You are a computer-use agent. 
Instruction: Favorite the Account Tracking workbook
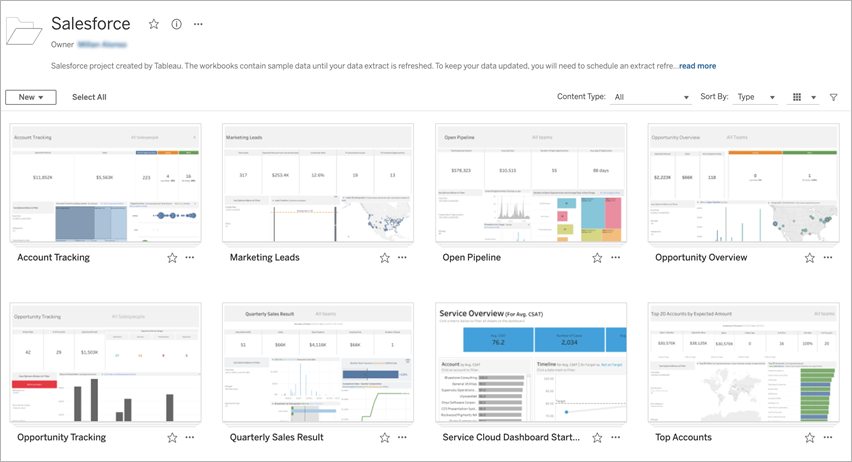point(172,258)
